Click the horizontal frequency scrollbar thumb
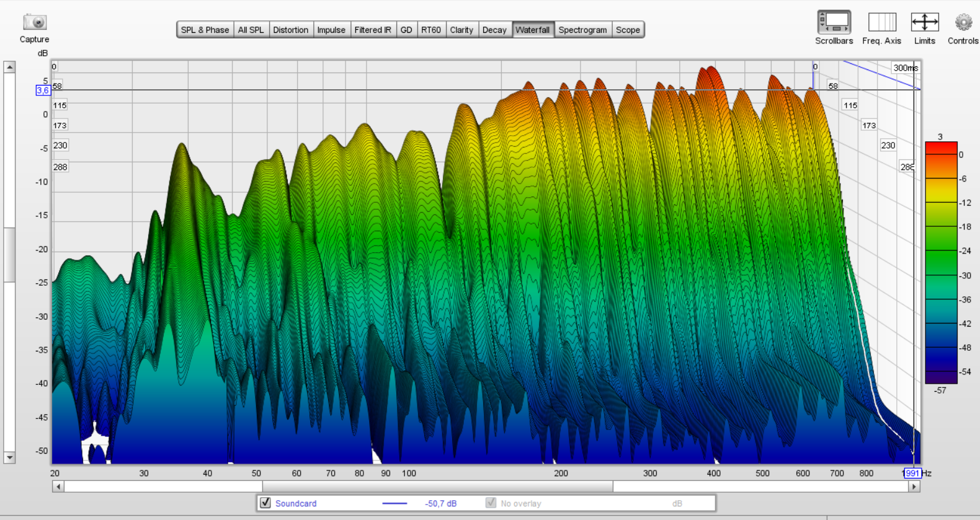 [x=437, y=487]
